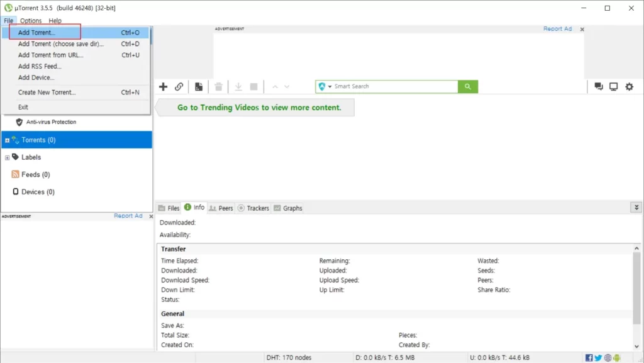
Task: Click the Facebook icon in status bar
Action: pyautogui.click(x=589, y=358)
